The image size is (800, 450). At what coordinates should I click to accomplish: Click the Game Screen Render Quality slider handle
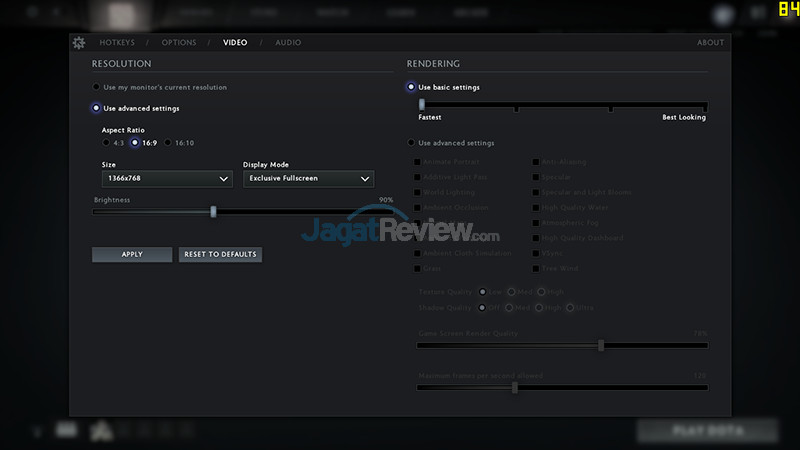[x=601, y=345]
